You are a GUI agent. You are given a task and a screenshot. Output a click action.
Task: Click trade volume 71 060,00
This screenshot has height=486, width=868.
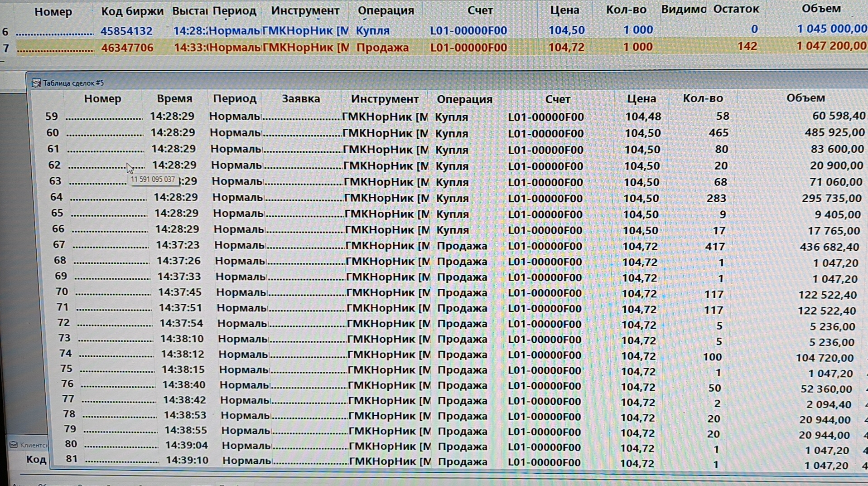pos(836,182)
